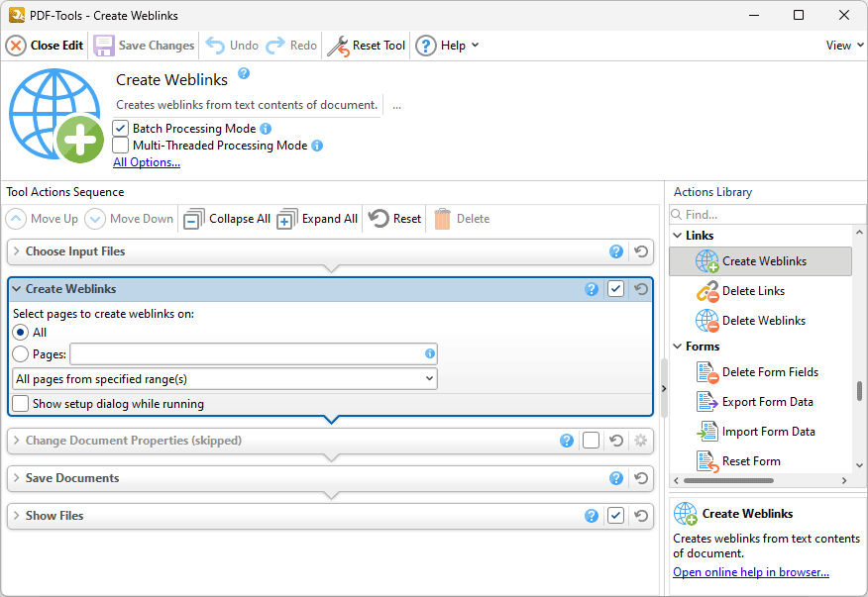Open the View menu
This screenshot has height=597, width=868.
pyautogui.click(x=845, y=46)
